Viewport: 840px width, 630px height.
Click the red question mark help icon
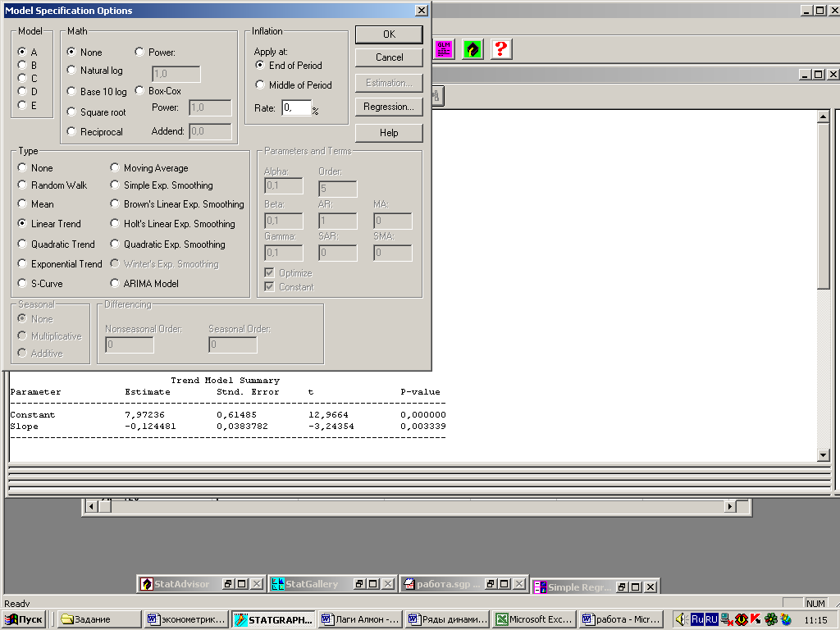(501, 48)
